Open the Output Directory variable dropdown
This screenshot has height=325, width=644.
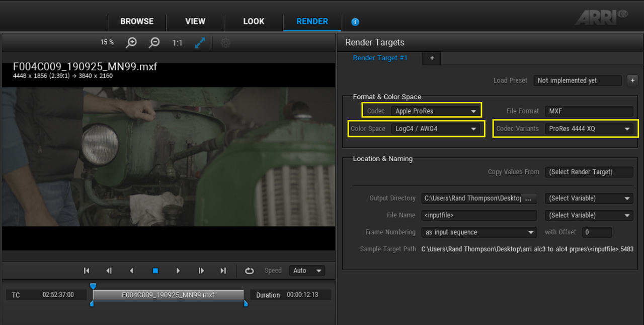click(x=589, y=198)
